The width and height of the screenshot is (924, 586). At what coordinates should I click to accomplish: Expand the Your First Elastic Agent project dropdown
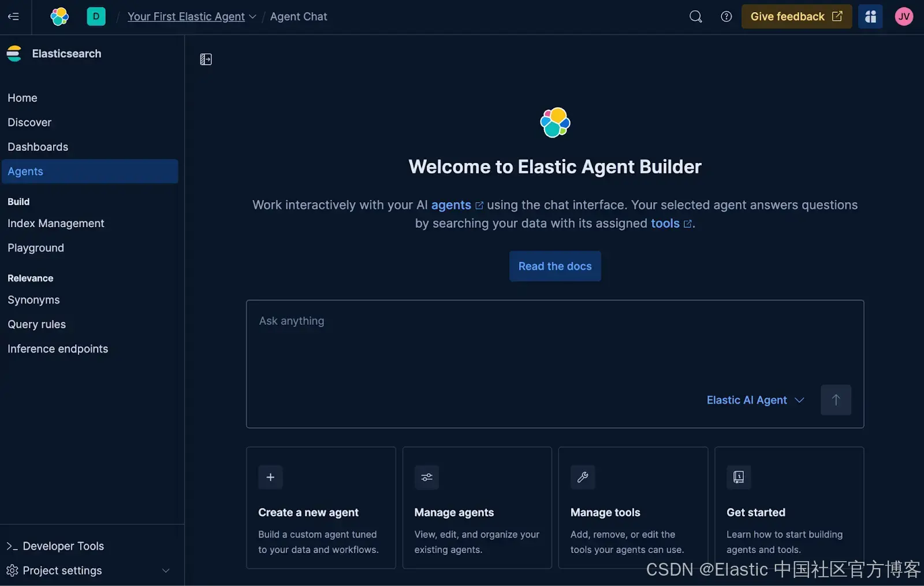252,17
